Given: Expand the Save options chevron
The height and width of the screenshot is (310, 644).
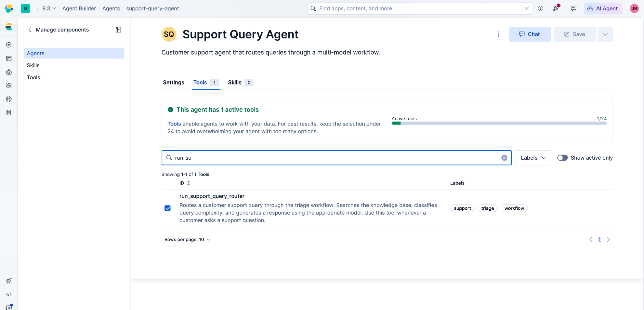Looking at the screenshot, I should coord(605,34).
